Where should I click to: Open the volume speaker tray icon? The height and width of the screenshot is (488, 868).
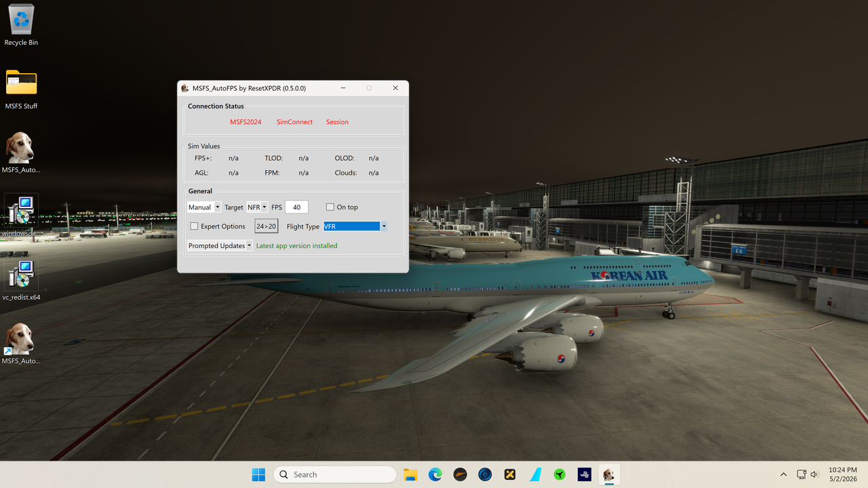[x=814, y=474]
